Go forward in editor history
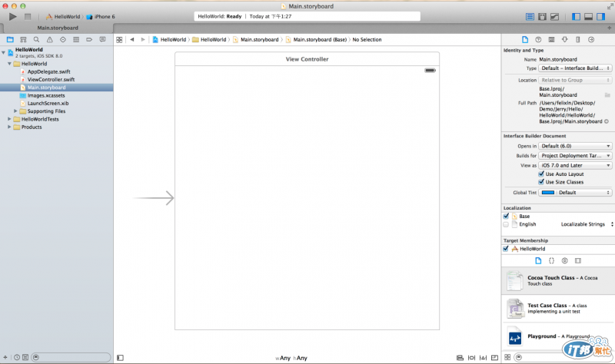 (143, 40)
